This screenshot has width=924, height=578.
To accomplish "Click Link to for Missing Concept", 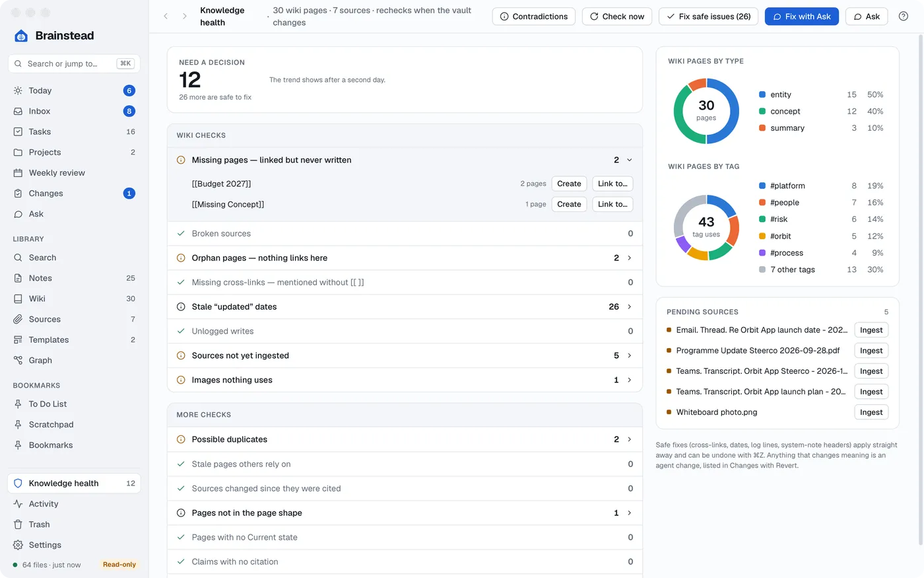I will click(612, 204).
